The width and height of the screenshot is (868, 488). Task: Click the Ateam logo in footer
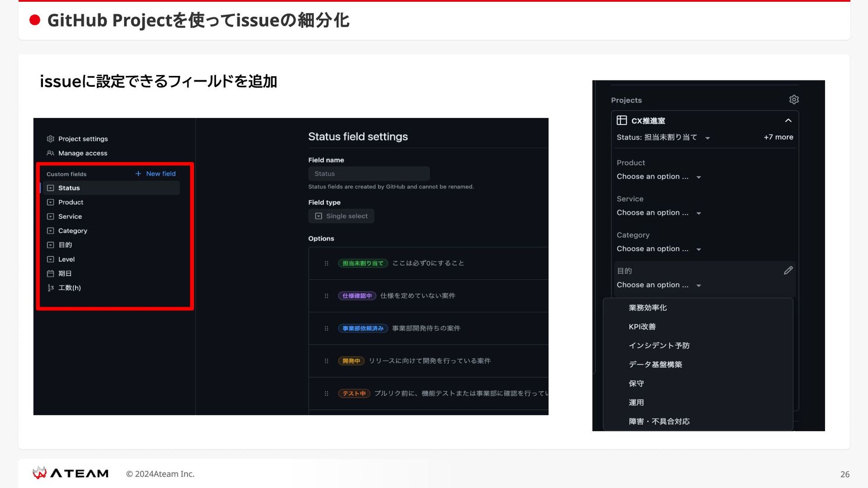[x=71, y=473]
